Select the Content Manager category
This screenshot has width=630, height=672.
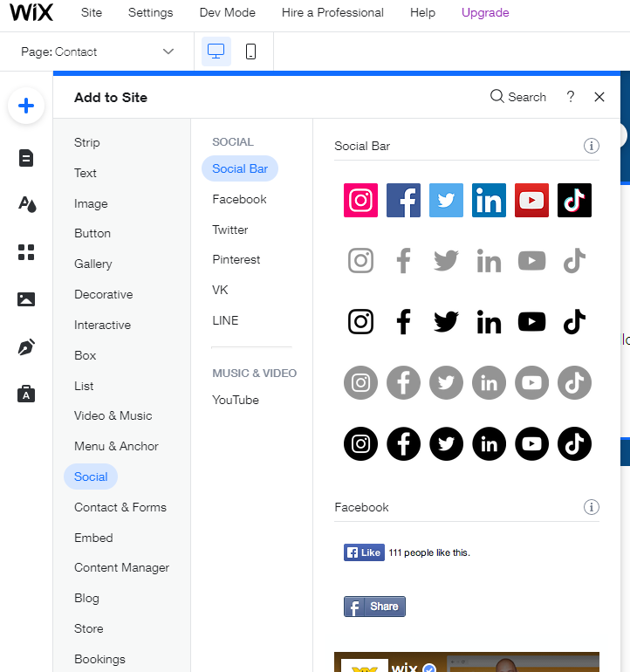click(121, 567)
